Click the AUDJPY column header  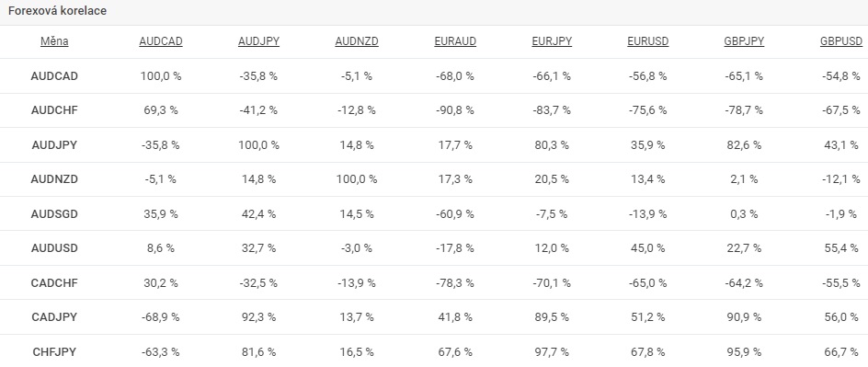pyautogui.click(x=258, y=41)
